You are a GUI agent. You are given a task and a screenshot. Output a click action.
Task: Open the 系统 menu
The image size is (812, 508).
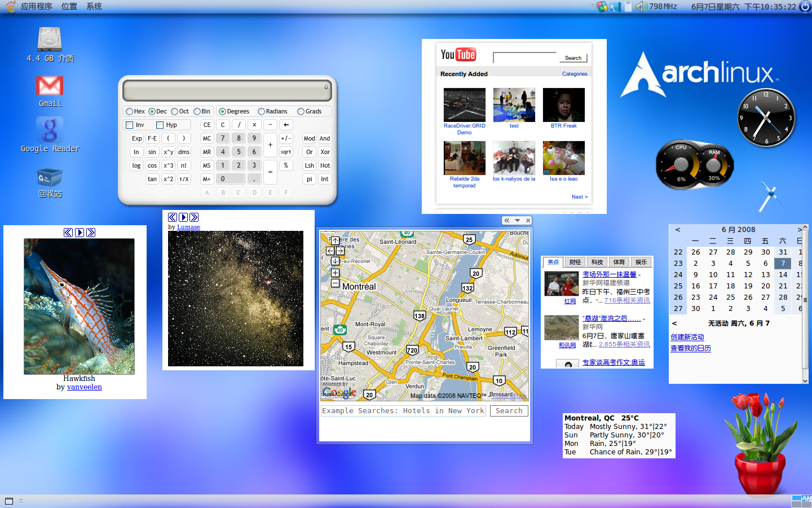click(x=94, y=6)
